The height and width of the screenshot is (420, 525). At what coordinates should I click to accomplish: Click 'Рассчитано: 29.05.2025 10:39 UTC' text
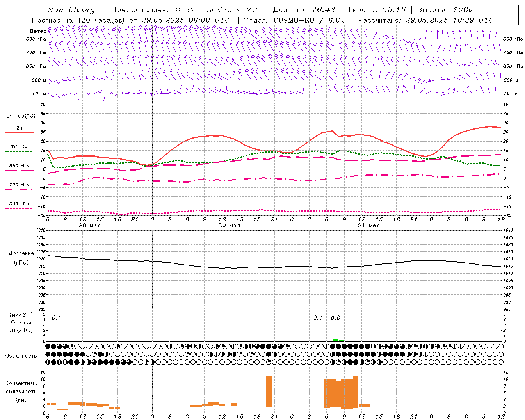click(x=426, y=20)
